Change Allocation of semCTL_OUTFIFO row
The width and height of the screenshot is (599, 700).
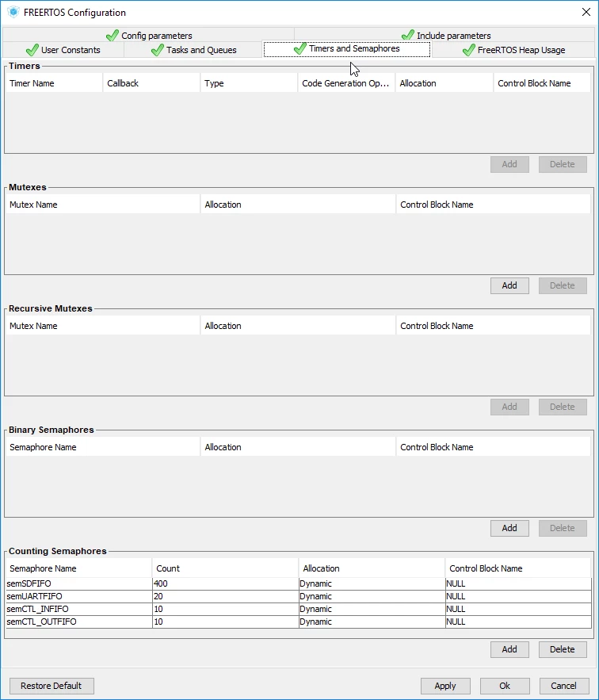coord(372,622)
